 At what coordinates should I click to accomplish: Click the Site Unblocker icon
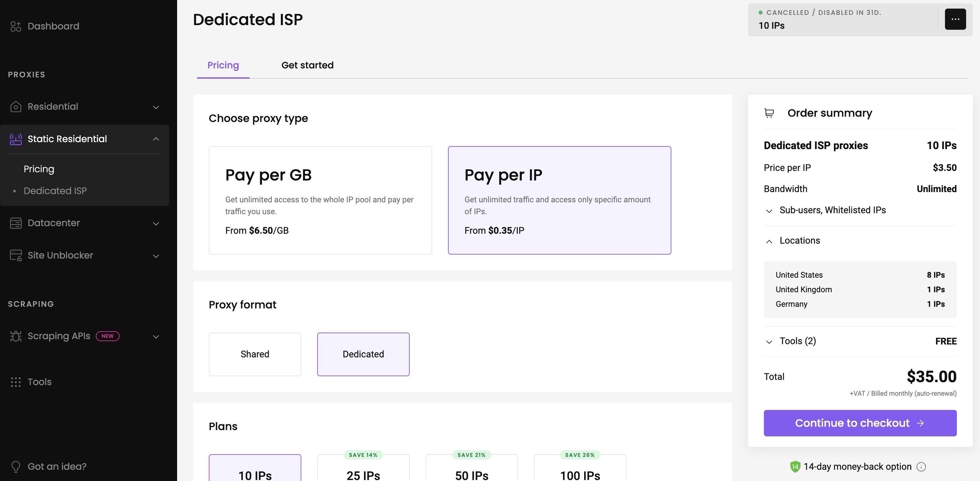coord(16,255)
